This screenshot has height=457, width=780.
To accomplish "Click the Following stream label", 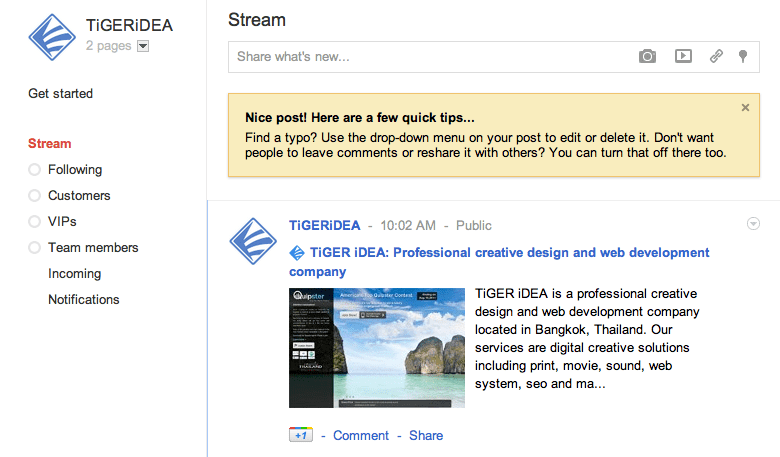I will (x=75, y=170).
